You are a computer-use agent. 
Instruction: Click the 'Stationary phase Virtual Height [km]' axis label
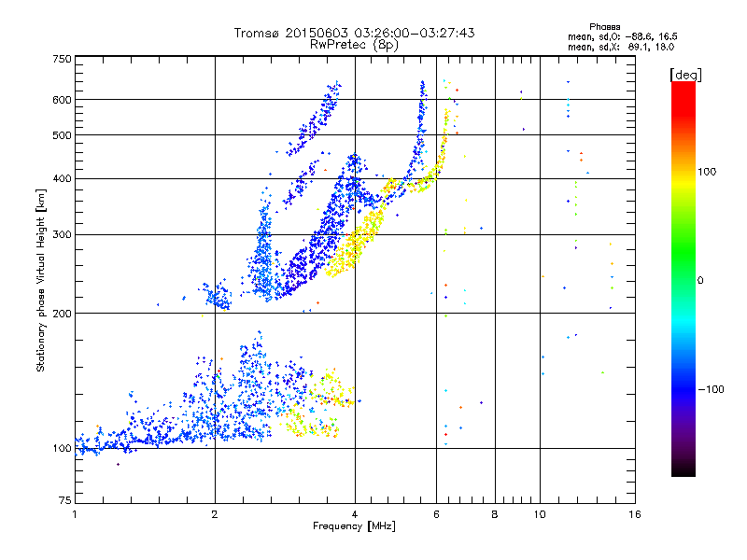pos(41,281)
